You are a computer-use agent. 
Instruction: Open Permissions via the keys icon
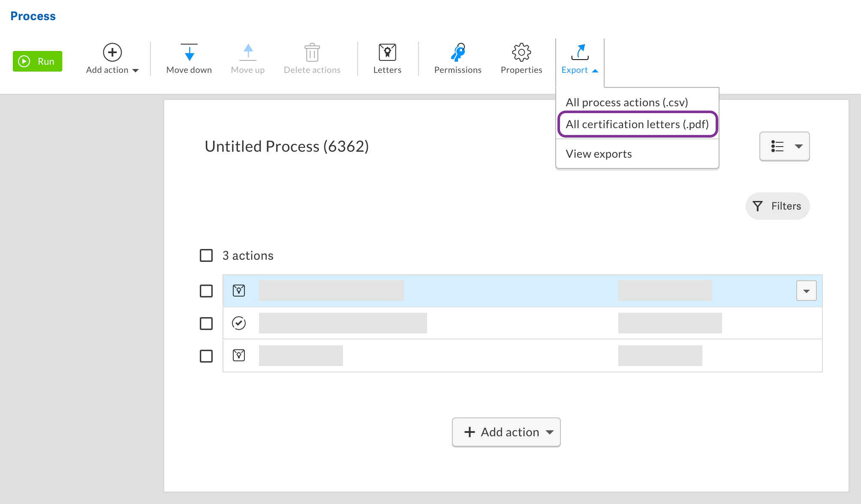pos(458,52)
